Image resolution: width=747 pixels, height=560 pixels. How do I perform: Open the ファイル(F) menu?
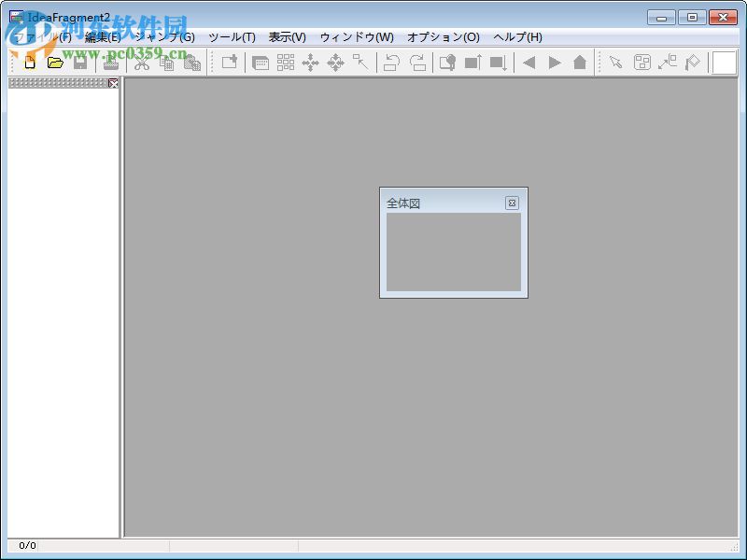43,37
